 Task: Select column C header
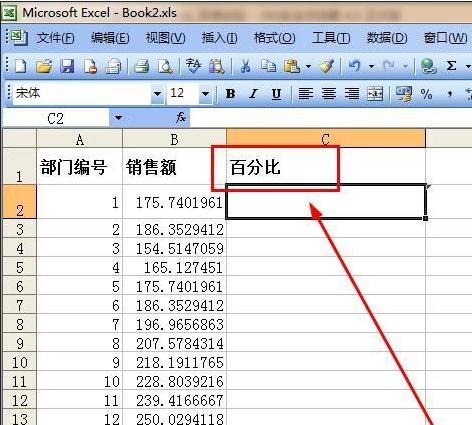(326, 139)
